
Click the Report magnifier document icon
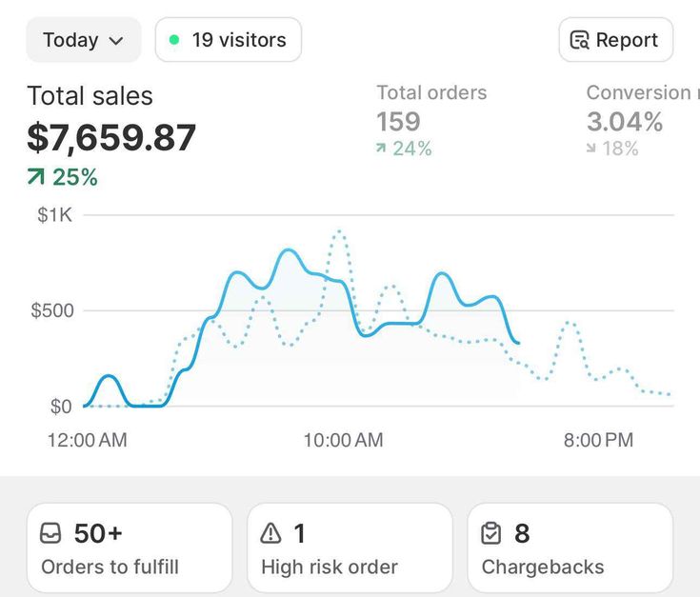[x=579, y=40]
